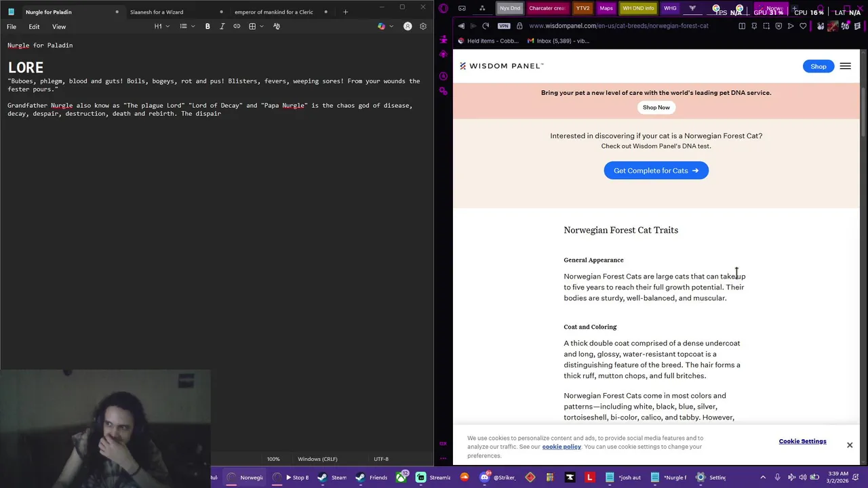Open the Opera main menu icon
This screenshot has height=488, width=868.
[443, 8]
